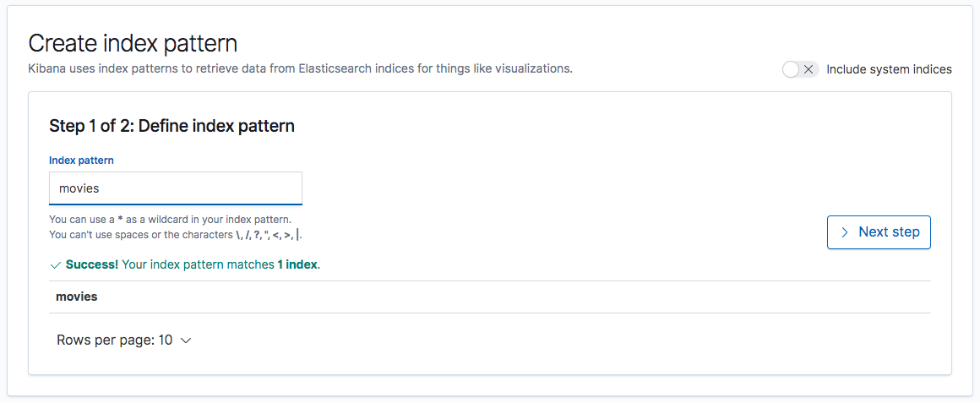The width and height of the screenshot is (980, 403).
Task: Toggle the Include system indices switch
Action: click(800, 69)
